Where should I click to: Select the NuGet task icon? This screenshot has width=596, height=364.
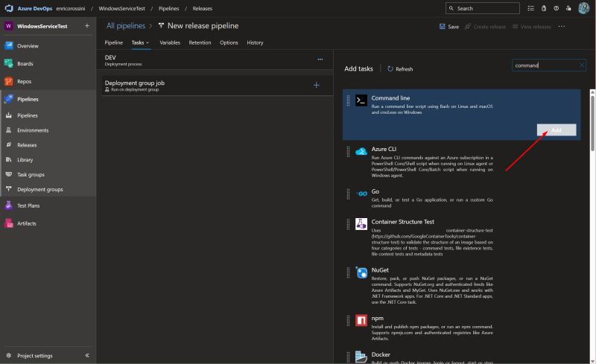361,272
